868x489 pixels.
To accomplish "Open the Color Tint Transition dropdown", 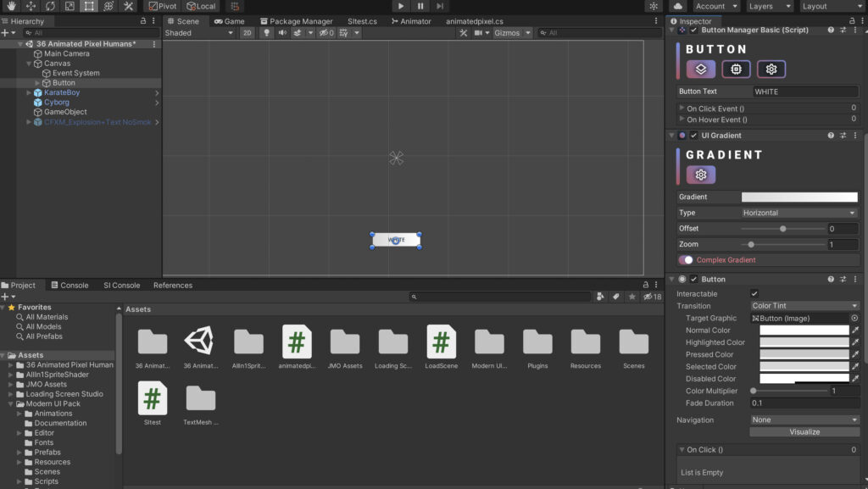I will (x=804, y=305).
